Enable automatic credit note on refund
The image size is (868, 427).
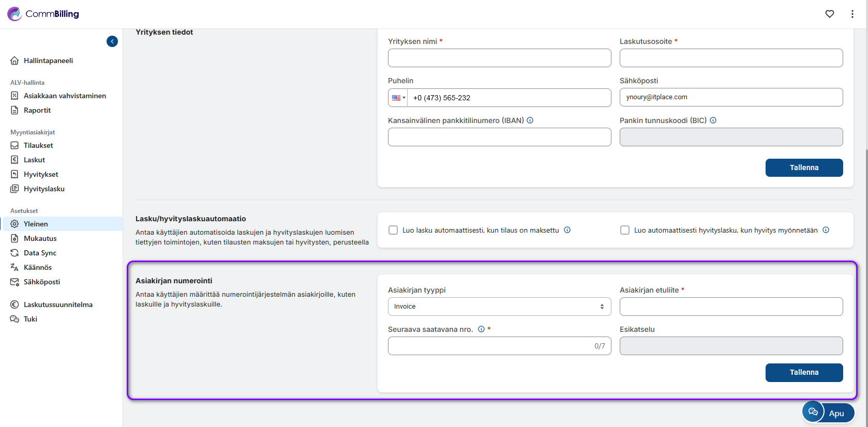coord(625,230)
